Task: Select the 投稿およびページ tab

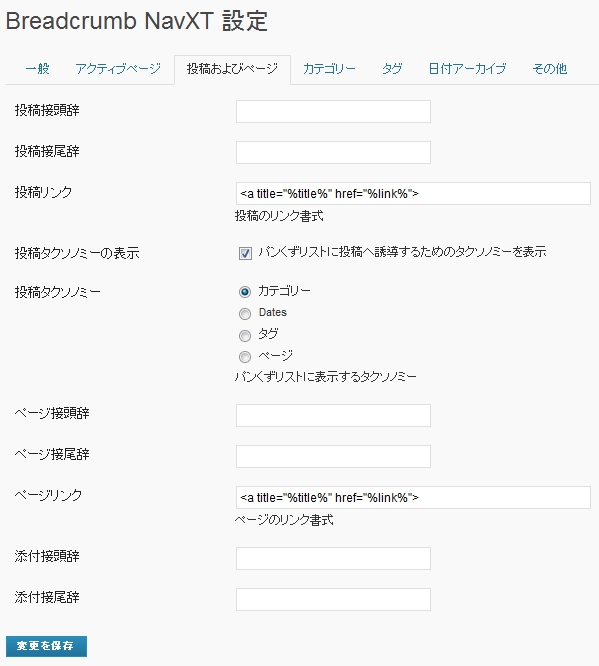Action: click(232, 69)
